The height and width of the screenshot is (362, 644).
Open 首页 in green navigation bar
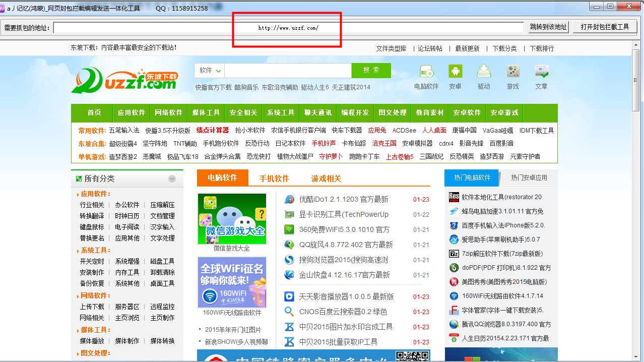[x=94, y=112]
